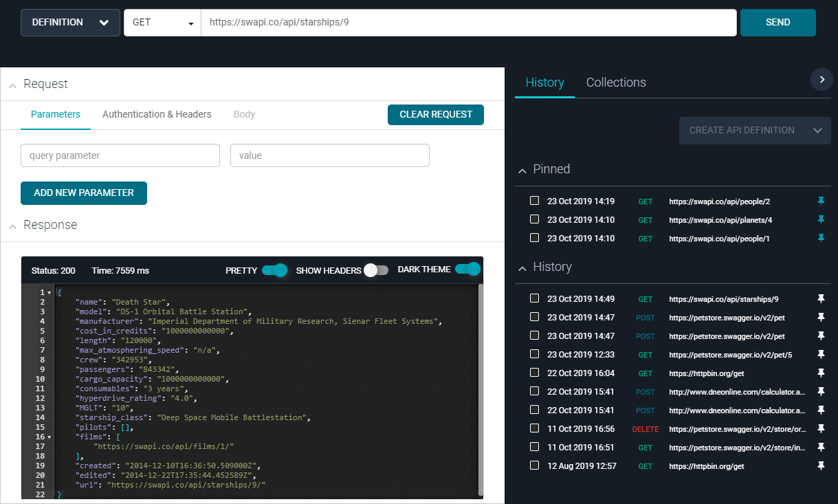Open the Authentication & Headers tab
838x504 pixels.
pyautogui.click(x=157, y=114)
